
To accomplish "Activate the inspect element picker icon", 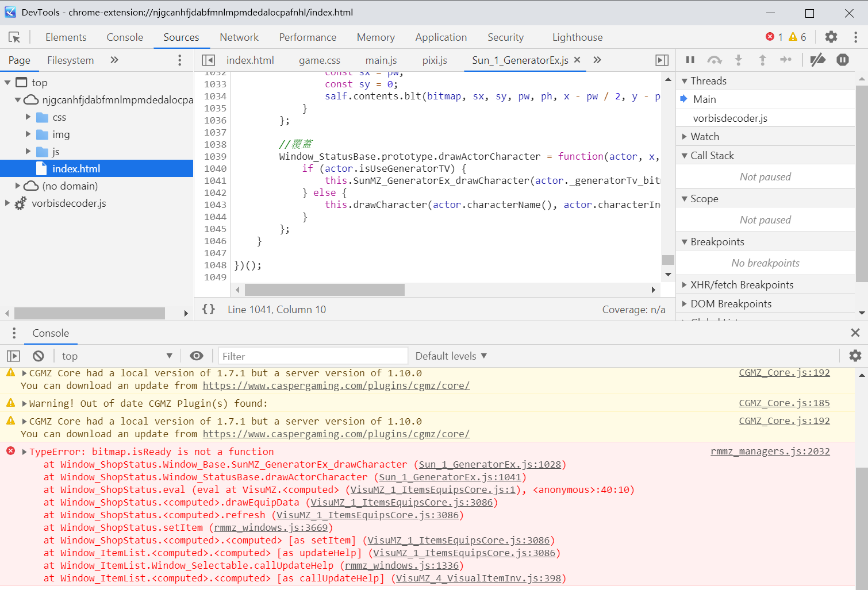I will point(14,37).
